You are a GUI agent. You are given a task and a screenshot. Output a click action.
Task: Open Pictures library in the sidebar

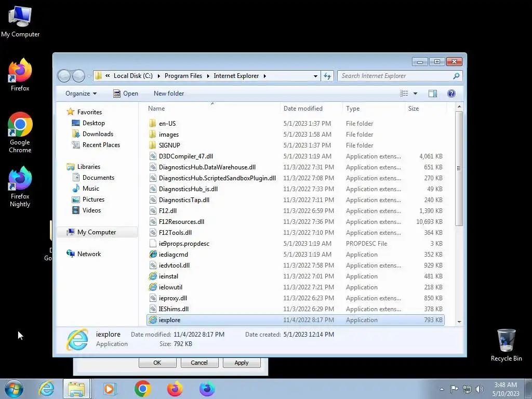pyautogui.click(x=94, y=199)
